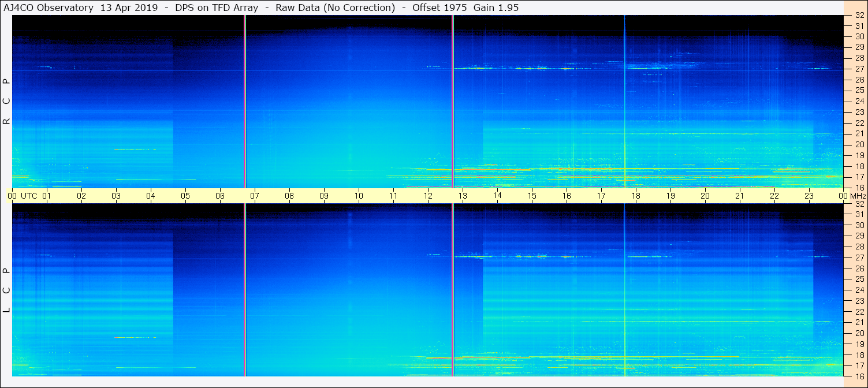
Task: Click the '32' MHz label of RCP panel
Action: click(859, 16)
